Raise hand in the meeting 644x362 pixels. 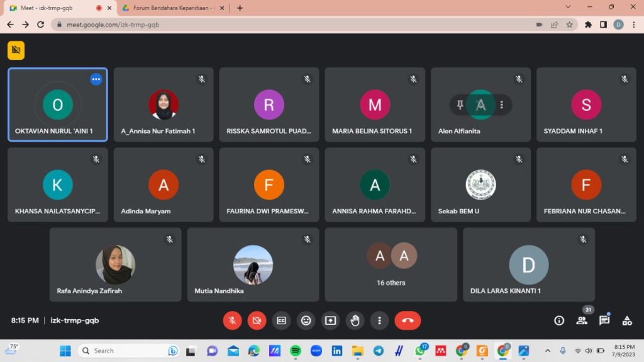(355, 320)
